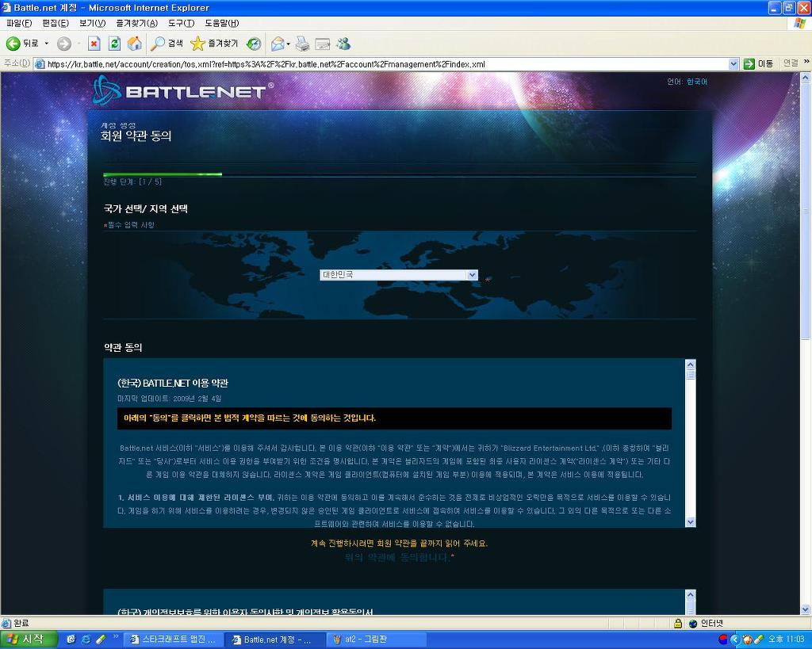Click the green 진행 단계 progress bar
This screenshot has height=649, width=812.
pos(163,174)
